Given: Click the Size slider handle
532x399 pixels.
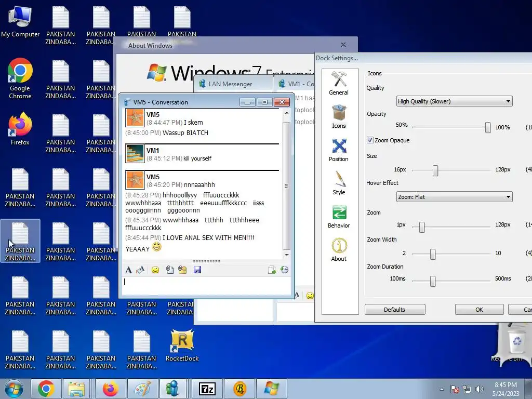Looking at the screenshot, I should pyautogui.click(x=435, y=170).
